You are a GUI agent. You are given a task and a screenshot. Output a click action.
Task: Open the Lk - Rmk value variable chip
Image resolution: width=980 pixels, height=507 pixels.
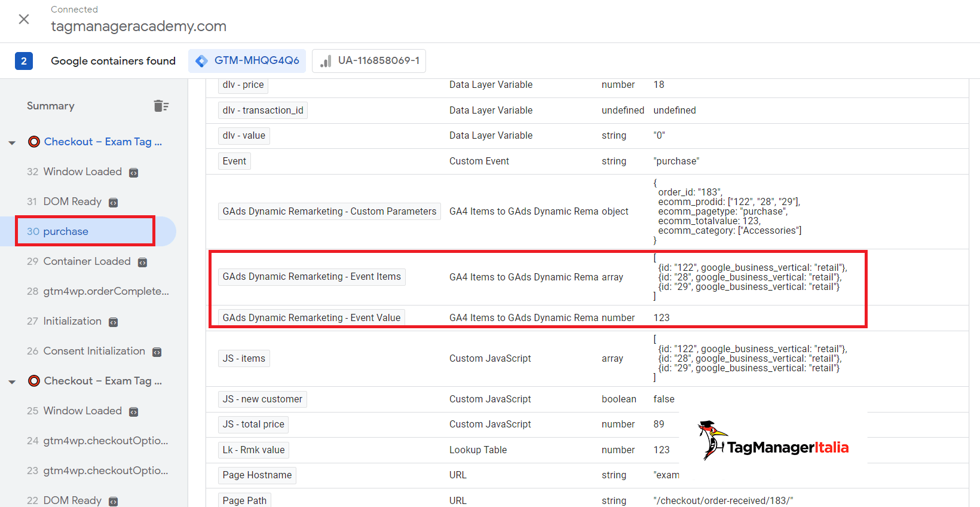point(254,450)
